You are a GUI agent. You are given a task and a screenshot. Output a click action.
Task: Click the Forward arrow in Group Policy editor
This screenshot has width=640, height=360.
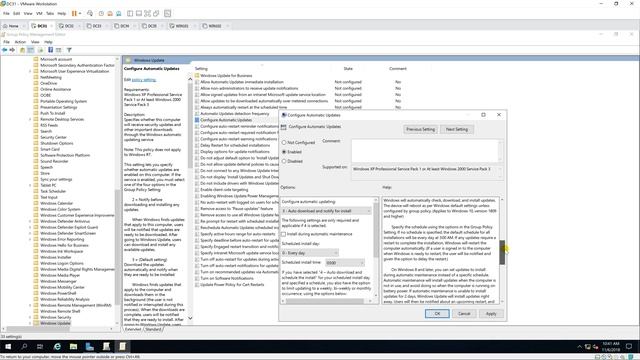point(12,50)
